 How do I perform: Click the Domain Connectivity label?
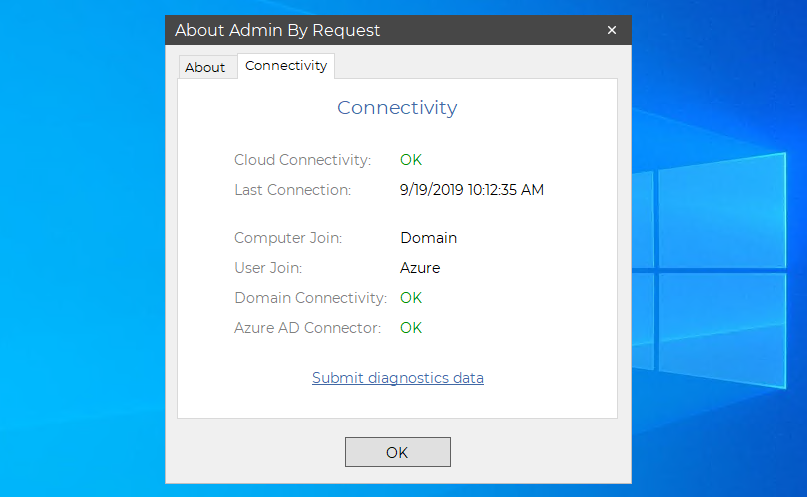310,298
